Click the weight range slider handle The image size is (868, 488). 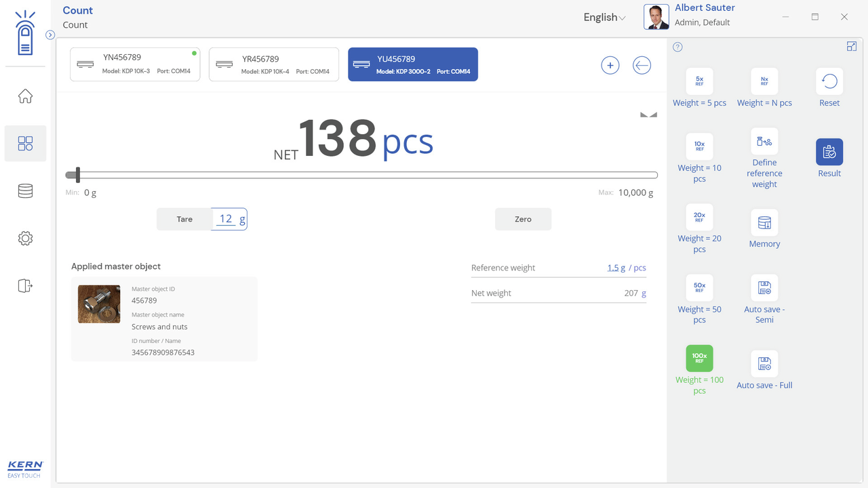[78, 176]
